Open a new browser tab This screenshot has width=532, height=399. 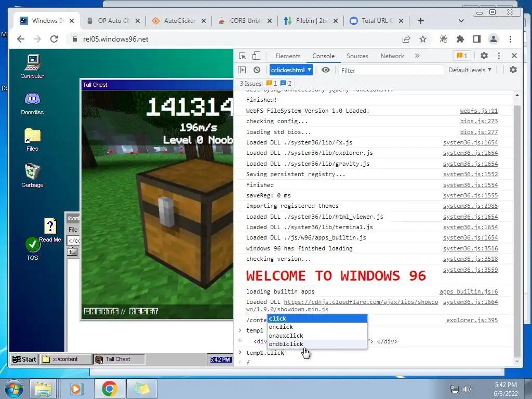[421, 21]
